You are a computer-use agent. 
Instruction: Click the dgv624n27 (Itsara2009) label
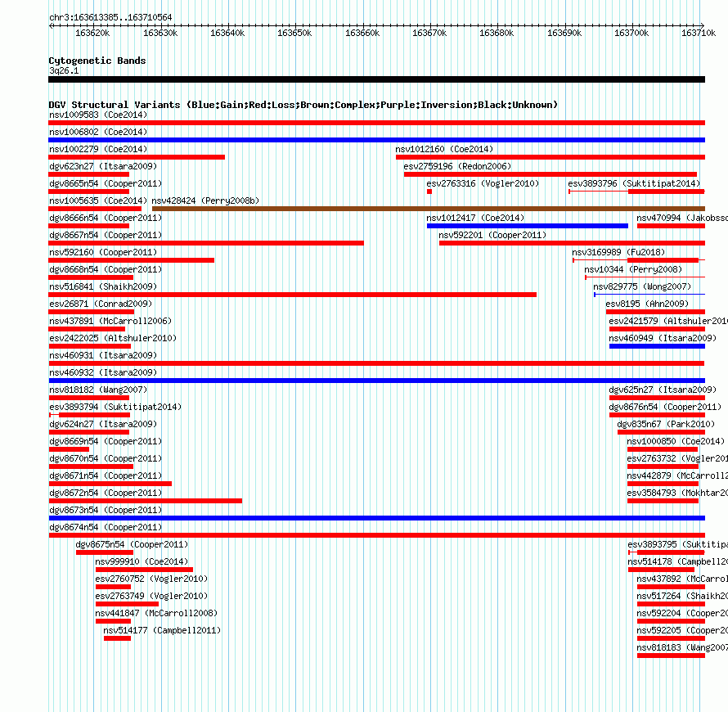[x=103, y=424]
